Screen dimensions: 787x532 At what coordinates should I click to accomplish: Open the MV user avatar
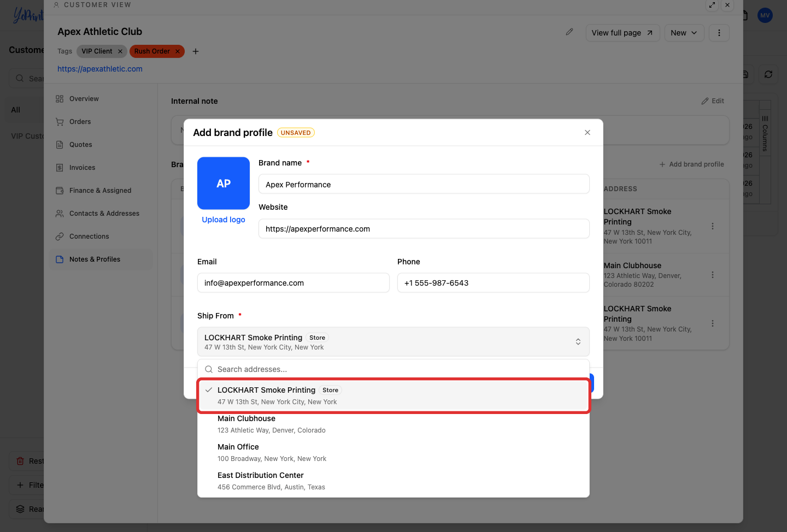(x=765, y=15)
